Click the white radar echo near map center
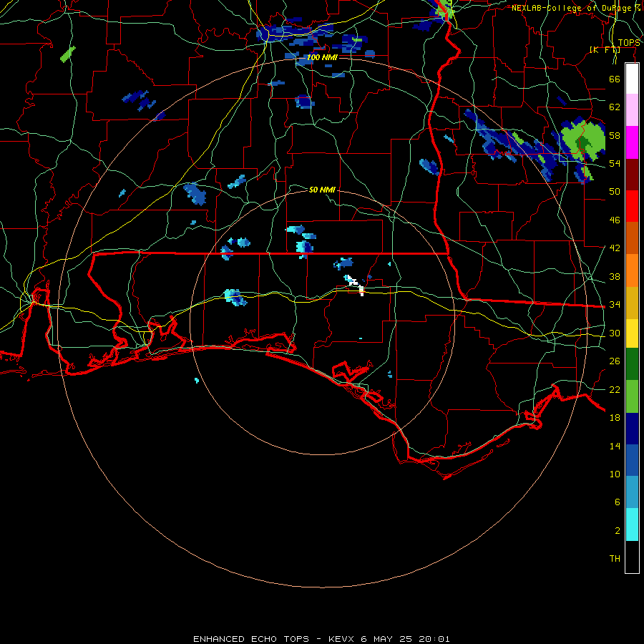 [355, 285]
